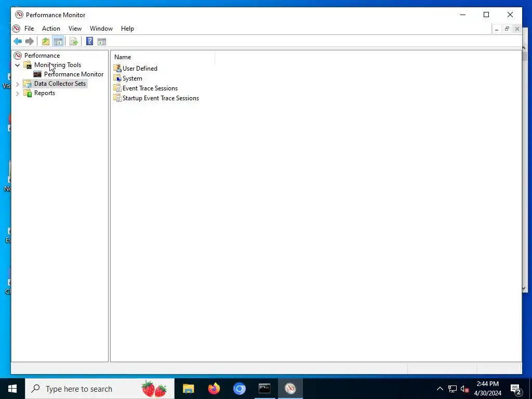
Task: Click the Performance Monitor taskbar icon
Action: point(290,389)
